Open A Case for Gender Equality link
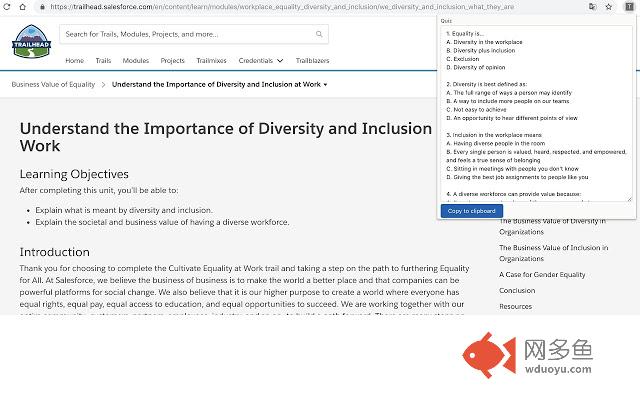 (x=542, y=275)
